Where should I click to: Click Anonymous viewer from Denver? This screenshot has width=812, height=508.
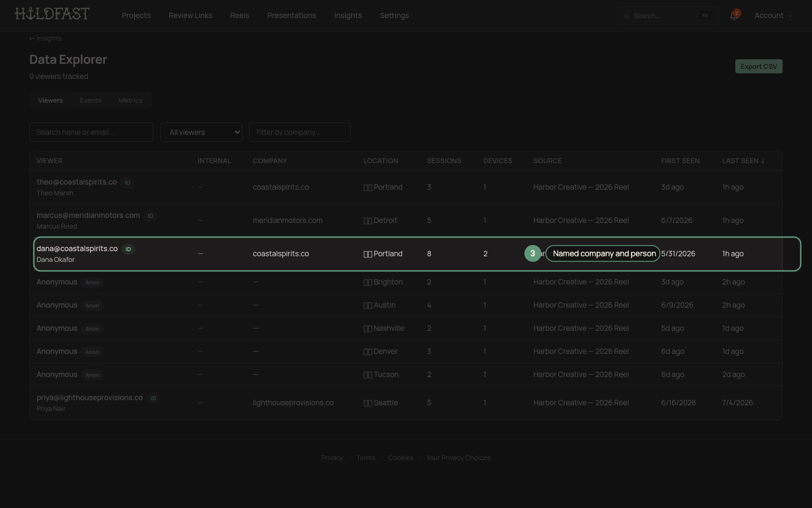(57, 352)
